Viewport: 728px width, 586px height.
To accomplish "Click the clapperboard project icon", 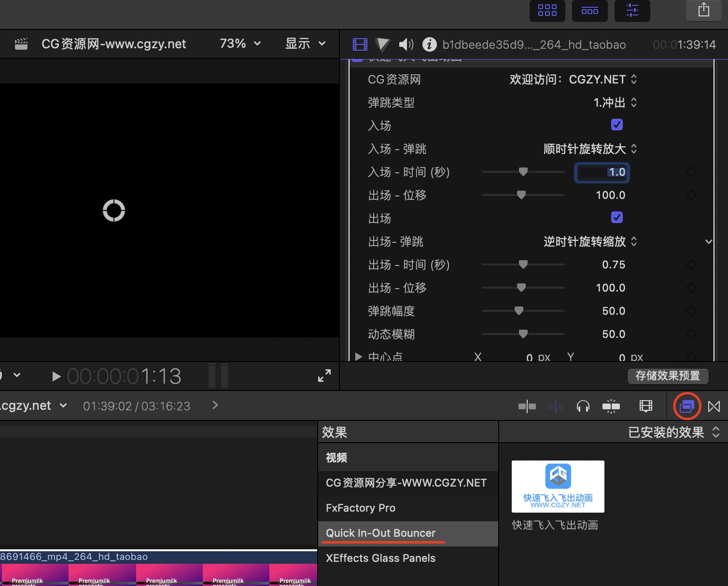I will point(21,44).
